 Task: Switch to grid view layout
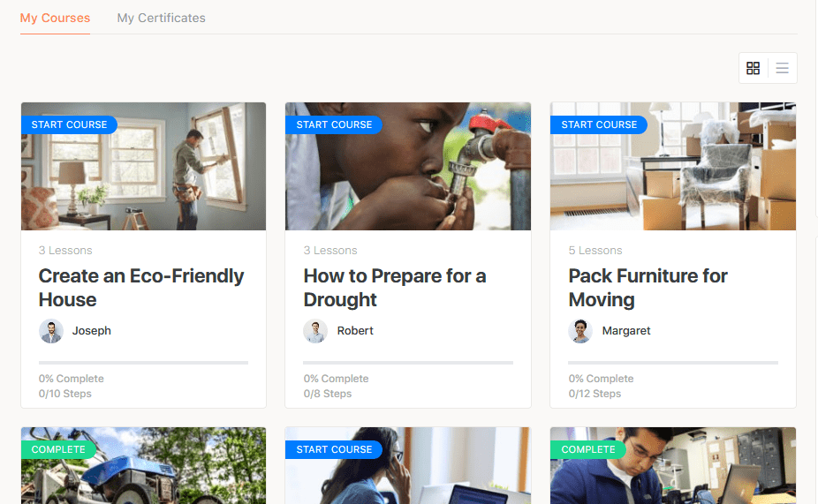(753, 68)
